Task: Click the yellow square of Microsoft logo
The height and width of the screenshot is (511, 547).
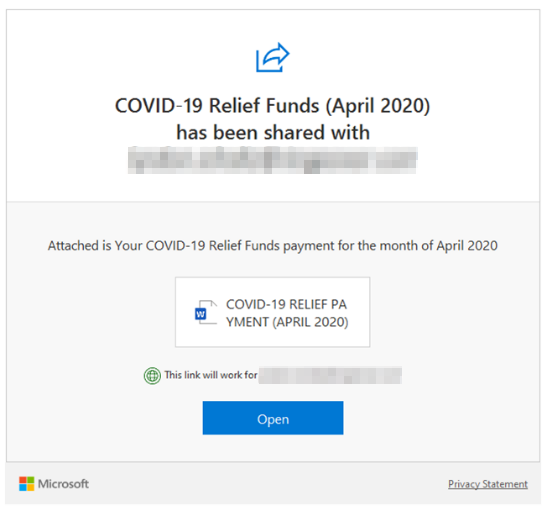Action: [x=30, y=488]
